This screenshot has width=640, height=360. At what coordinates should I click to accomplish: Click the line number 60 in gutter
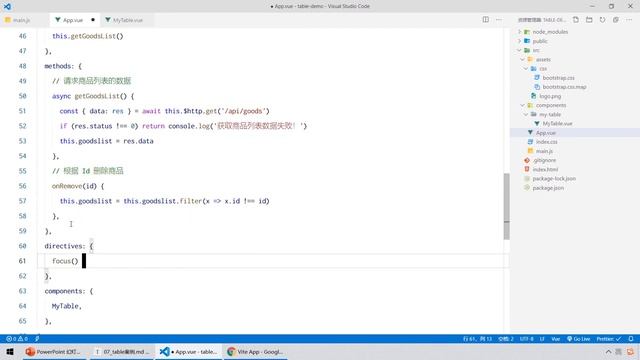[x=22, y=246]
